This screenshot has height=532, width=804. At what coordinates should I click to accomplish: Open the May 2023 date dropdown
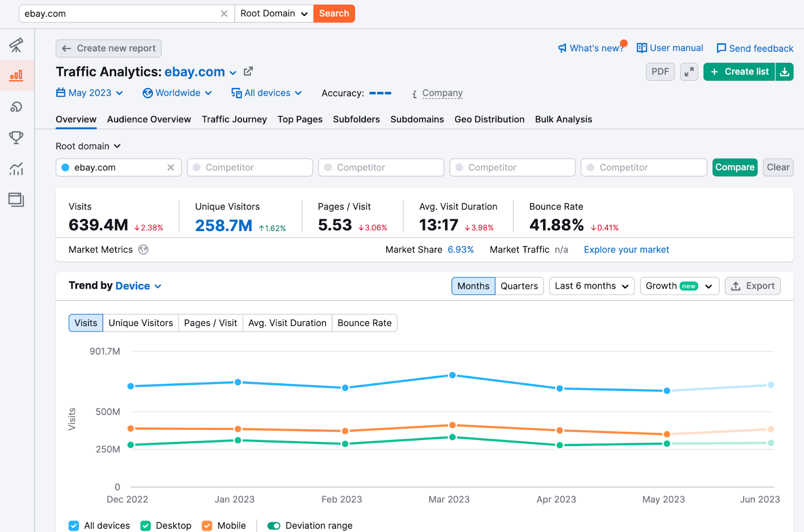tap(89, 93)
